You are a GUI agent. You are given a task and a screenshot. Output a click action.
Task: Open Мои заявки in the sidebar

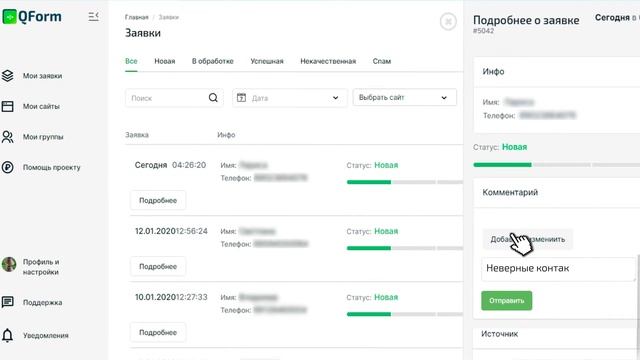[x=42, y=76]
